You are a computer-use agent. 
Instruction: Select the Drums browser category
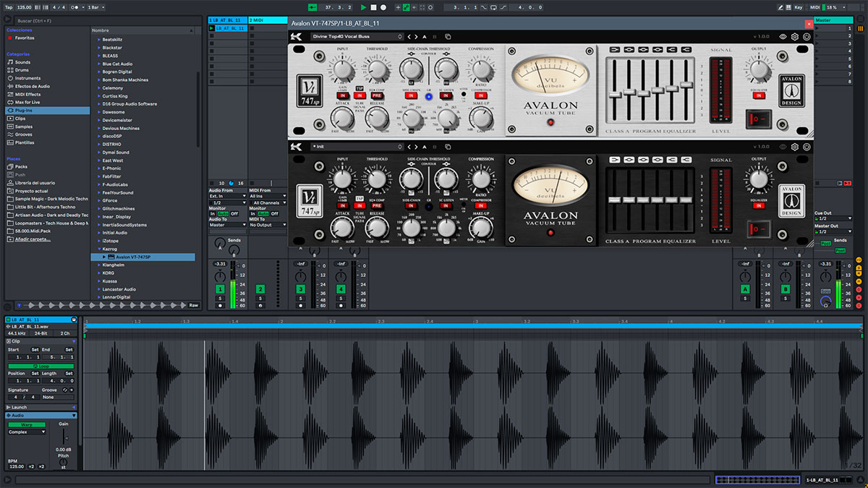(x=22, y=70)
